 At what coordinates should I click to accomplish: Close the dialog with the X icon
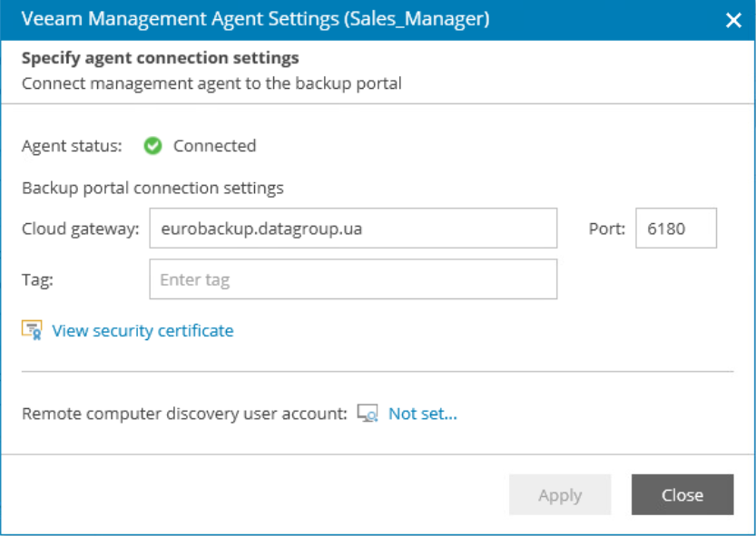click(733, 20)
